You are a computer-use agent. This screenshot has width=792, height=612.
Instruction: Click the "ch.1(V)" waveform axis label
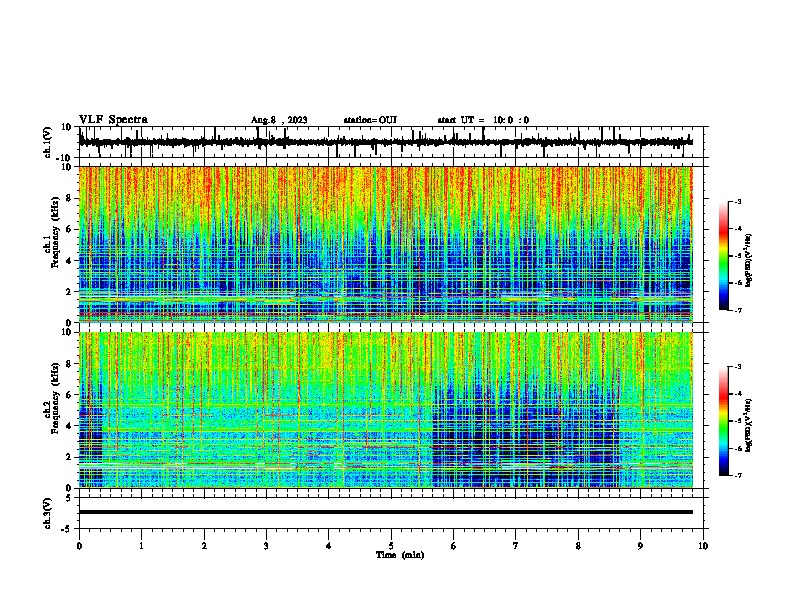[47, 142]
